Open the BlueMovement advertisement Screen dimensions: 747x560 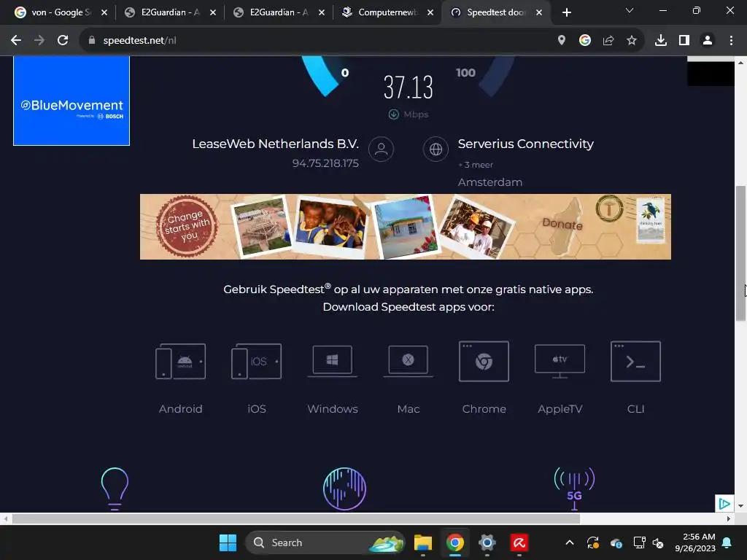click(x=71, y=101)
